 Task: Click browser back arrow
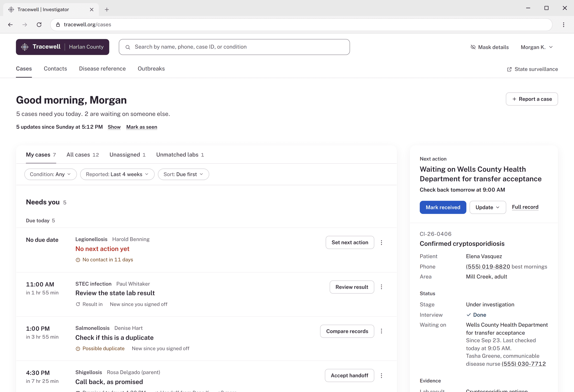point(10,25)
